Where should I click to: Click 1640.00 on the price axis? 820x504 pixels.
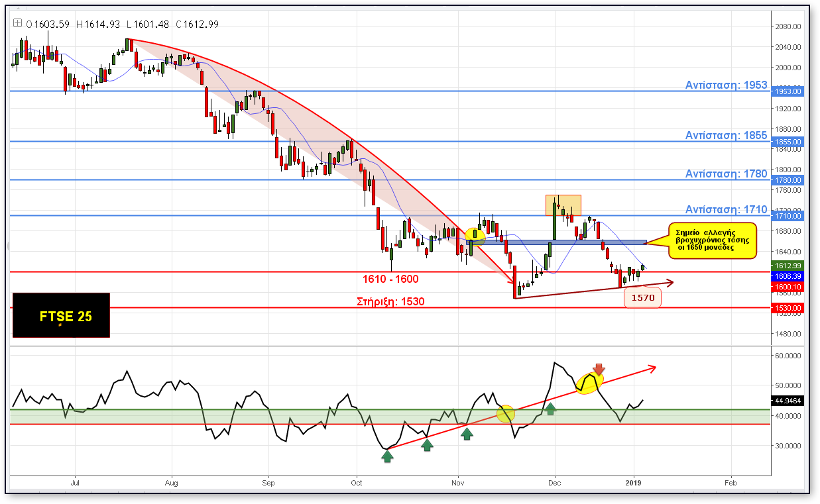(789, 251)
